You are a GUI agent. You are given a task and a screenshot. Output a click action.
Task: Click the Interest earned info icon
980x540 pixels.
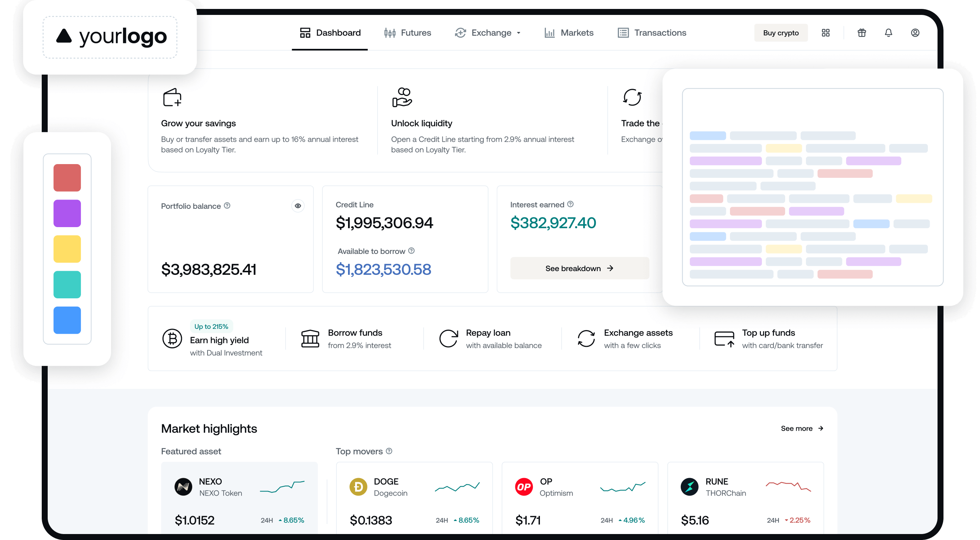(570, 204)
